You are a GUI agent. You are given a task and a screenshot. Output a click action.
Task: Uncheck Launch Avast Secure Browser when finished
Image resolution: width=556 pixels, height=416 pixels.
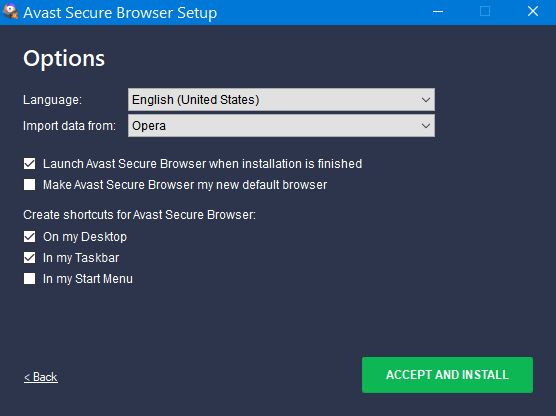click(29, 164)
